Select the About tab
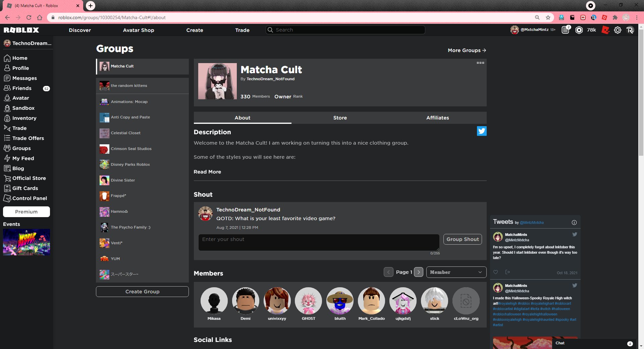 243,118
